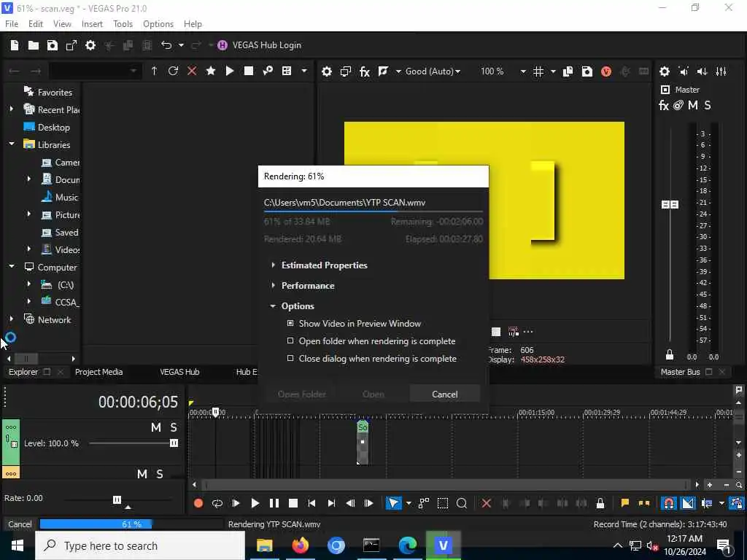Switch to the VEGAS Hub tab
747x560 pixels.
(x=179, y=372)
